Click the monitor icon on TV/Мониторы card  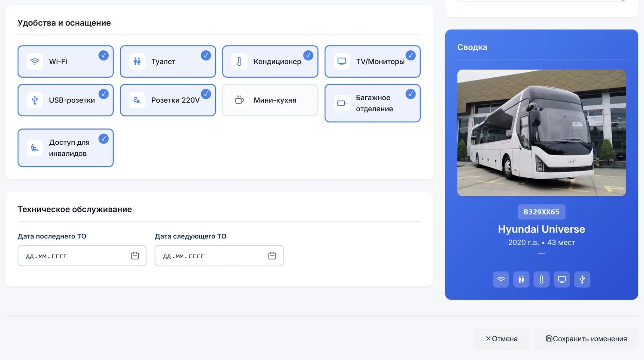pos(342,61)
